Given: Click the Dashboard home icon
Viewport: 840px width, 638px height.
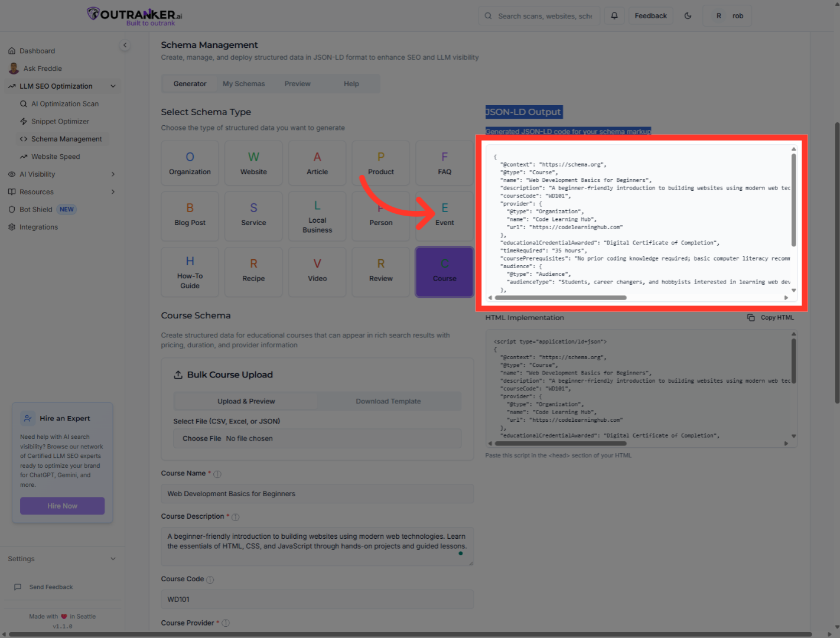Looking at the screenshot, I should (12, 51).
